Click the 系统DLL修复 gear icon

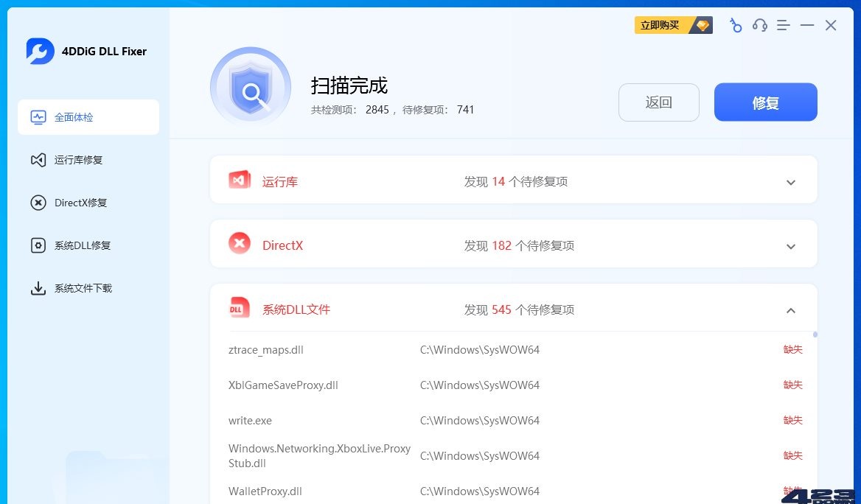pos(38,245)
